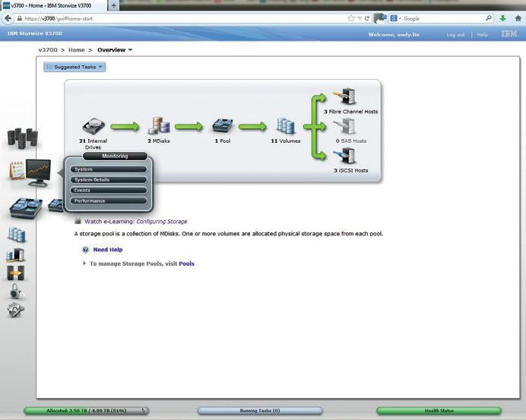
Task: Click the bookmark star icon
Action: click(x=351, y=18)
